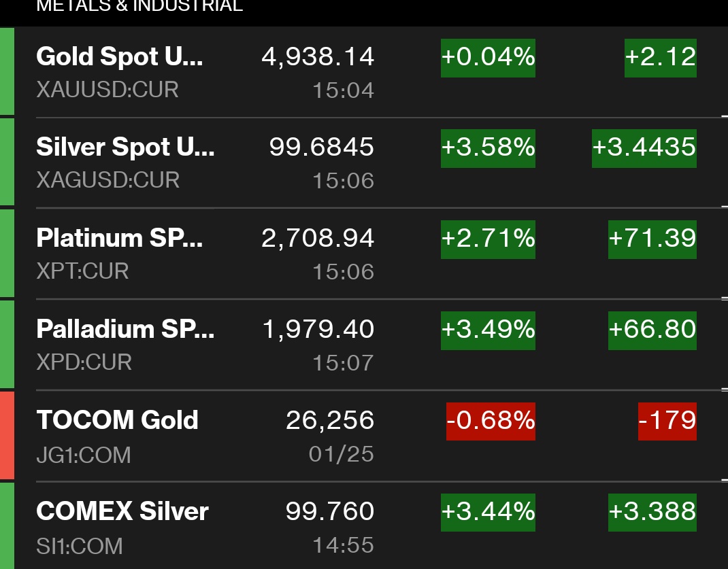Open the COMEX Silver quote
The height and width of the screenshot is (569, 728).
pos(122,511)
